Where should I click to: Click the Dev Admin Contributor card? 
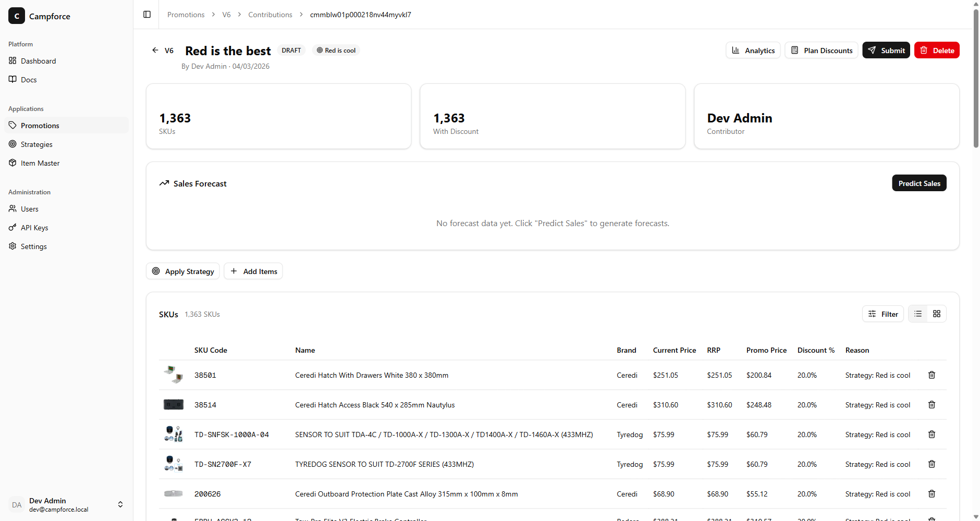point(827,116)
